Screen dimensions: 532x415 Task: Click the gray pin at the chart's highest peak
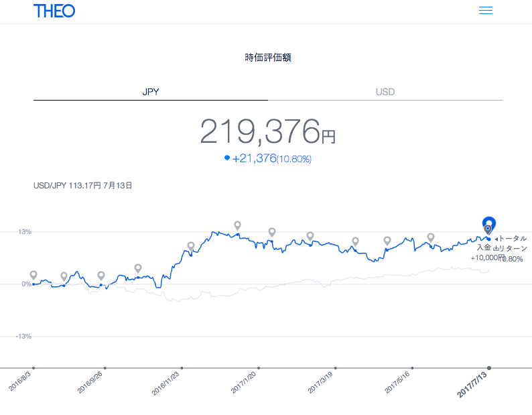pyautogui.click(x=237, y=226)
